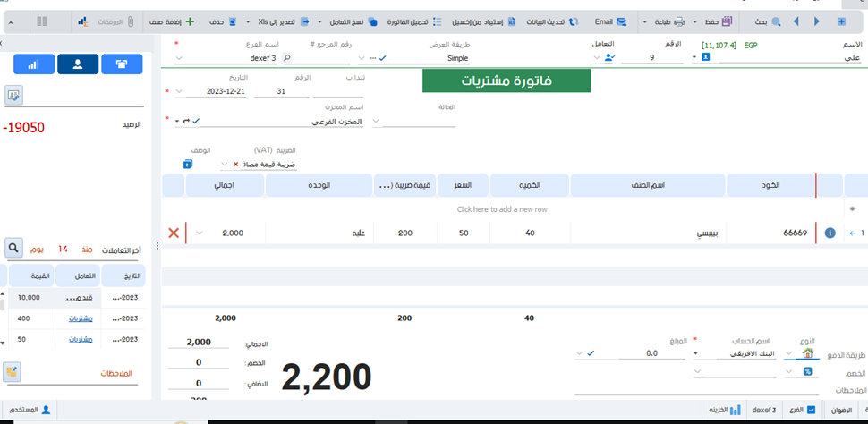Refresh data with تحديث البيانات

click(x=550, y=22)
